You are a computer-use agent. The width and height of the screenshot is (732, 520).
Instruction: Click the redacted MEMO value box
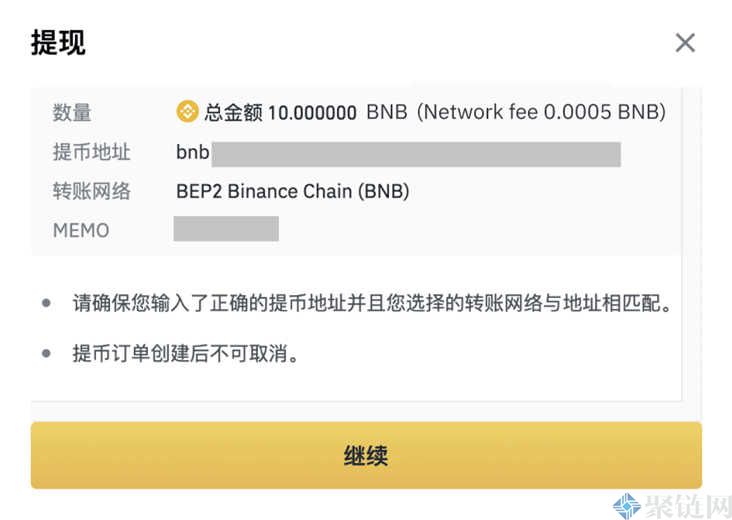226,229
